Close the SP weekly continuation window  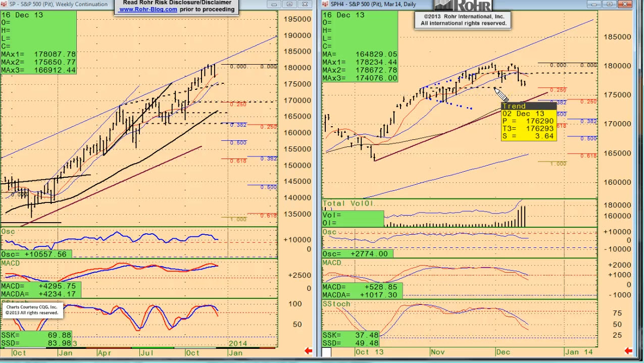coord(305,4)
